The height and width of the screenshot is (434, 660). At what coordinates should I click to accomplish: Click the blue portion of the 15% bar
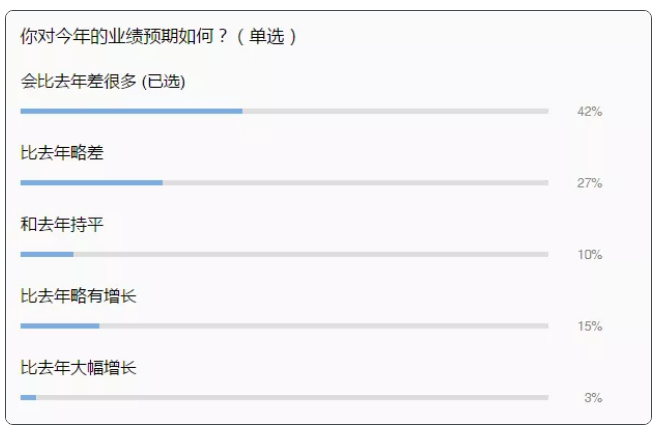[60, 326]
